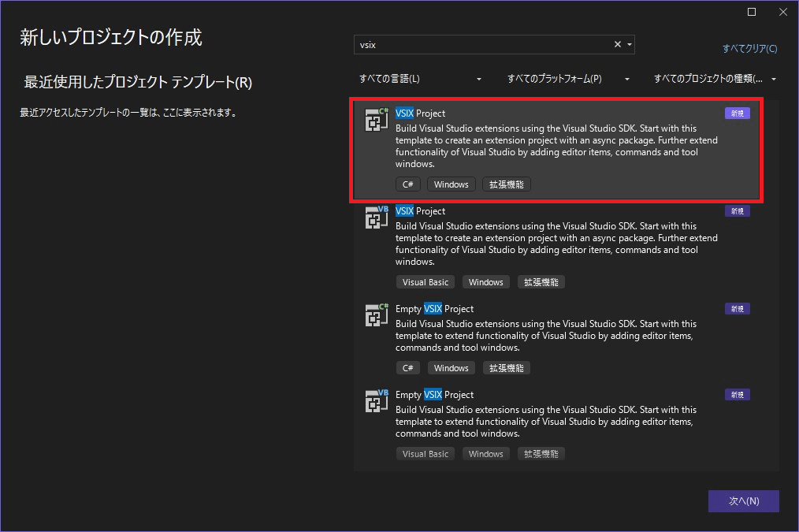The image size is (799, 532).
Task: Click the description of Visual Basic Empty VSIX Project
Action: click(546, 422)
